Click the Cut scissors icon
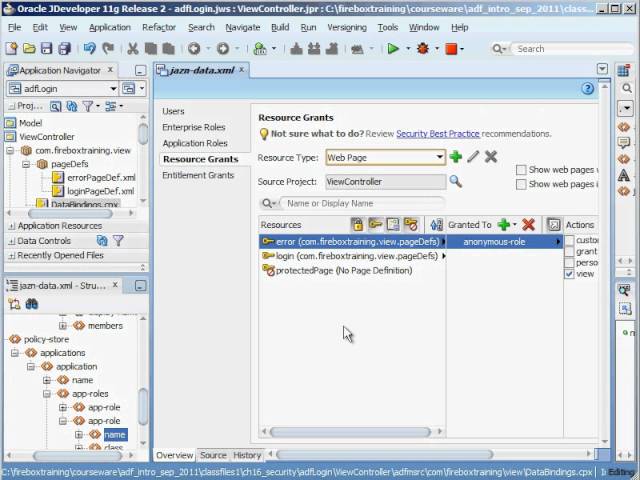Viewport: 640px width, 480px height. click(x=133, y=49)
